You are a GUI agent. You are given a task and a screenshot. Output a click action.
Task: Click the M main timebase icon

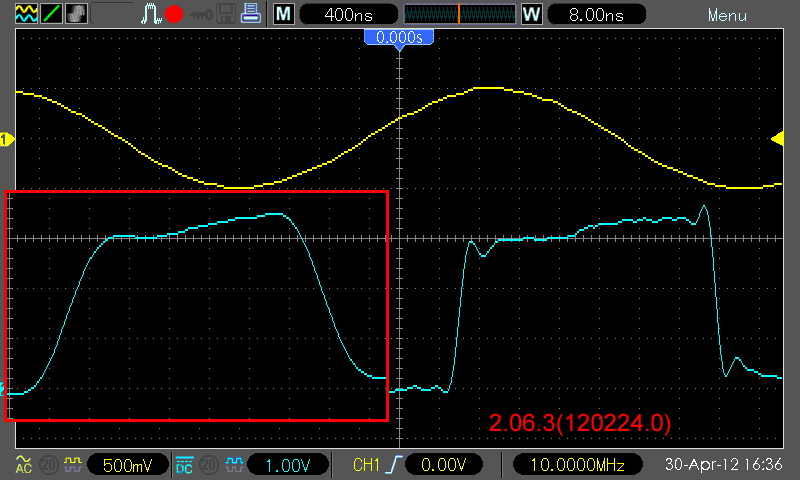[x=283, y=14]
